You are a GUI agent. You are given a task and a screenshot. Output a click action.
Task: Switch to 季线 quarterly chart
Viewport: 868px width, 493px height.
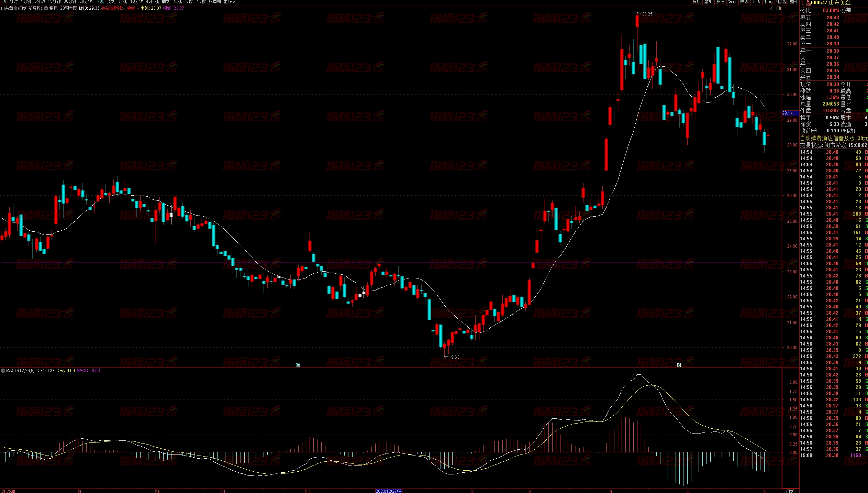click(166, 2)
